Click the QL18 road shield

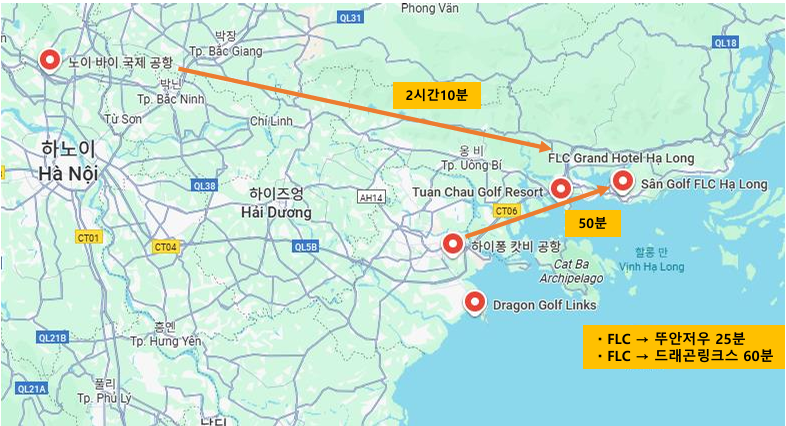point(725,43)
